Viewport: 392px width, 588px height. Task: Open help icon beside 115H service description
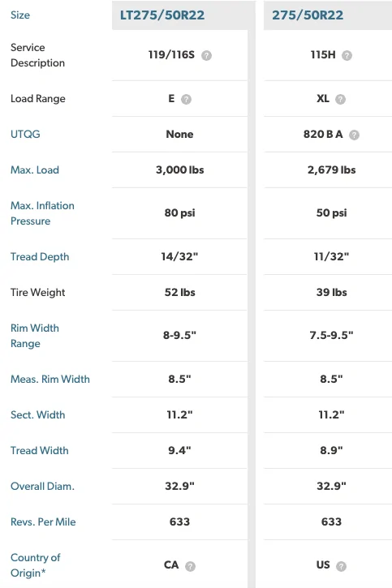(x=347, y=55)
